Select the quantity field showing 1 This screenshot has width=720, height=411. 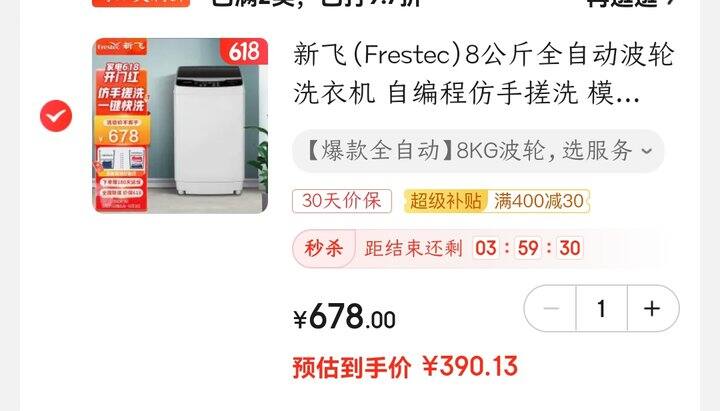click(x=602, y=308)
